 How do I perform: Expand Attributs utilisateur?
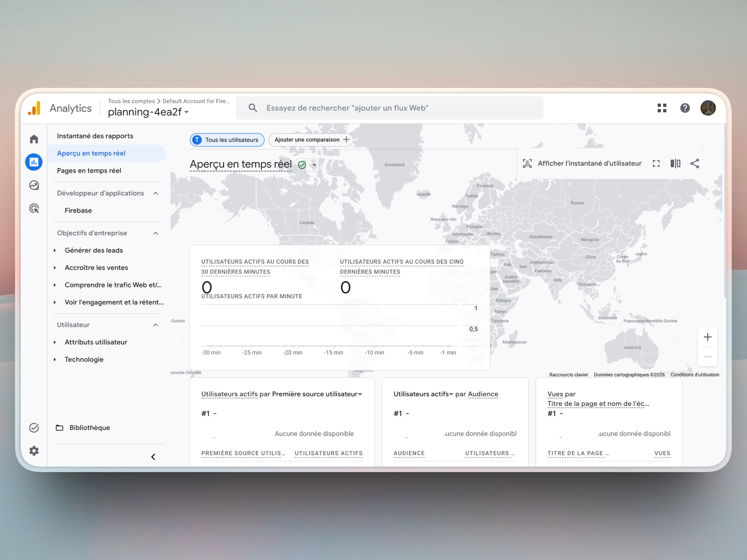click(55, 342)
